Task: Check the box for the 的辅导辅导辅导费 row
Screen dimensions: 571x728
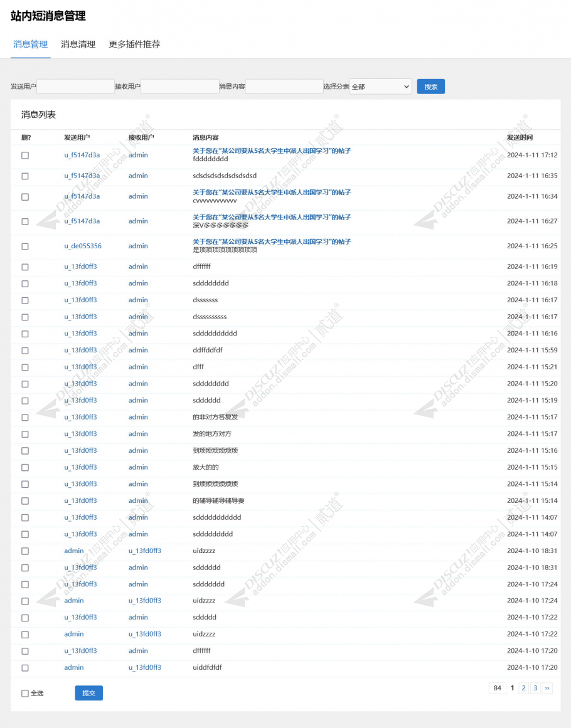Action: click(25, 501)
